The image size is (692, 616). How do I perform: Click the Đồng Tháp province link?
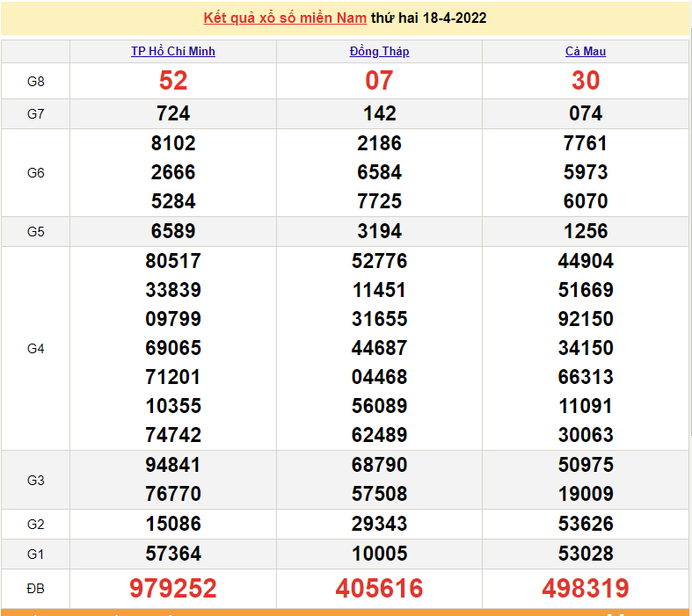(379, 51)
